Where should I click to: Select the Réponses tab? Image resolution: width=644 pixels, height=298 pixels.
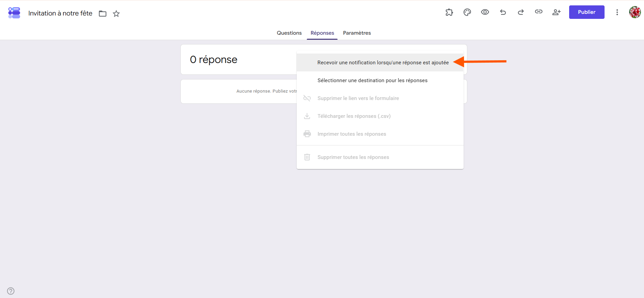pos(322,33)
